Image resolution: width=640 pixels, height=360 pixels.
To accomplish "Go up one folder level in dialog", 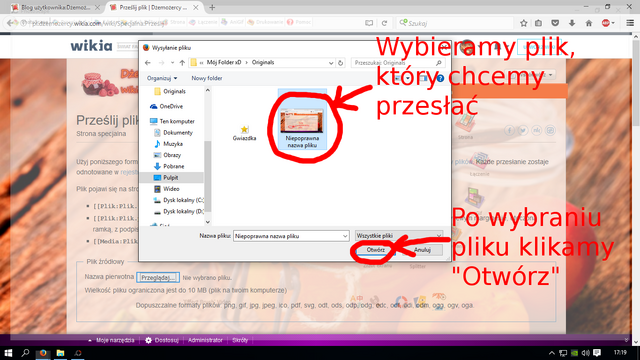I will pos(182,62).
